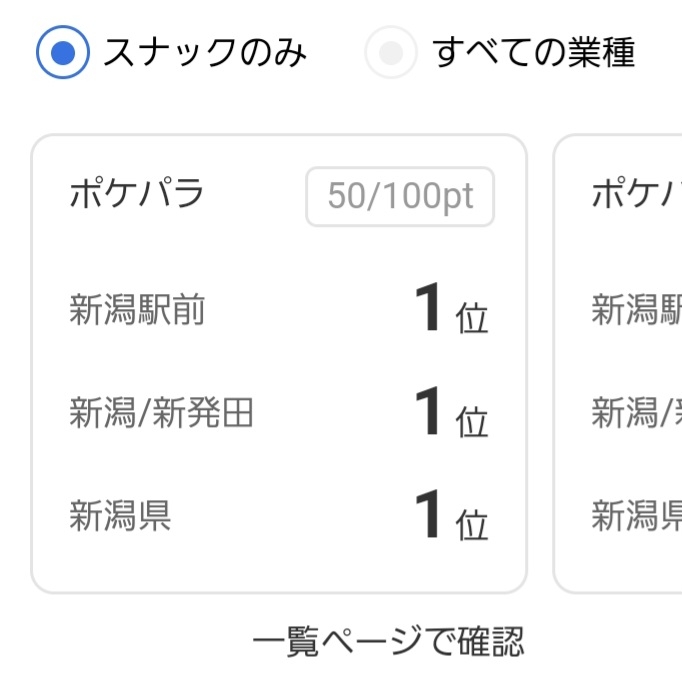
Task: Open the 一覧ページで確認 link
Action: coord(388,641)
